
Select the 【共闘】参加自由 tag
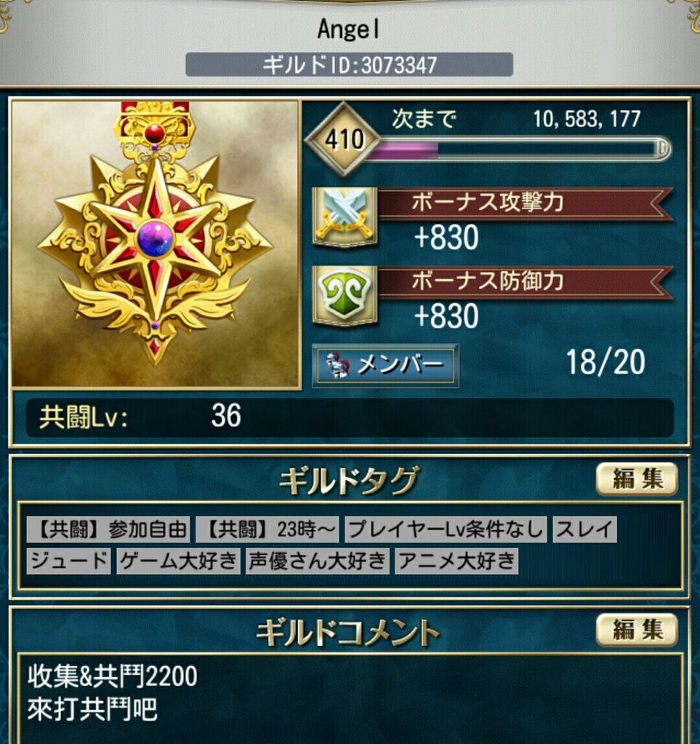108,529
